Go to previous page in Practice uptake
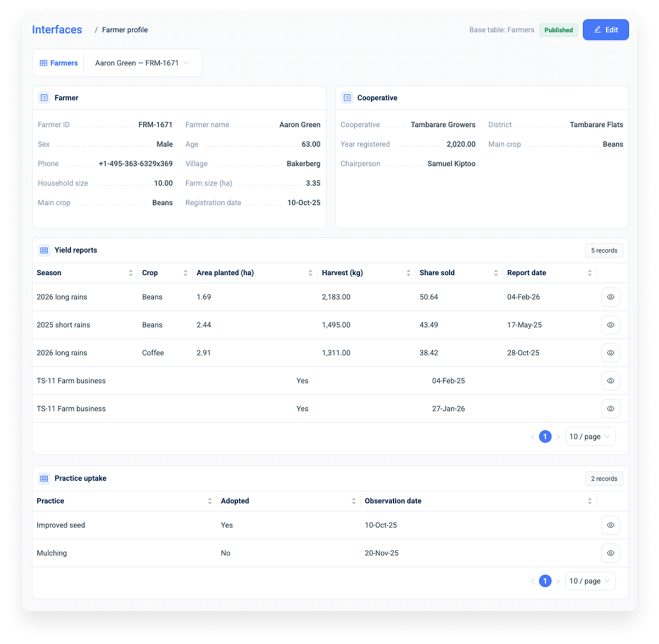Viewport: 659px width, 644px height. 533,581
